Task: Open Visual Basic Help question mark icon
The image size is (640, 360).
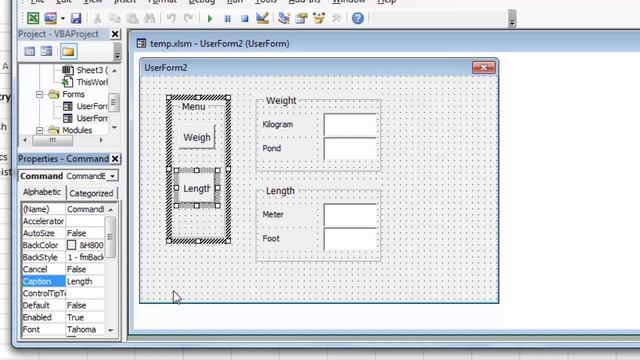Action: point(358,18)
